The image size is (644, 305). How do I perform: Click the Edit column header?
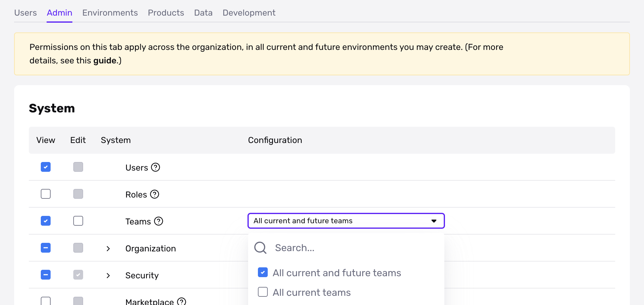click(x=78, y=140)
